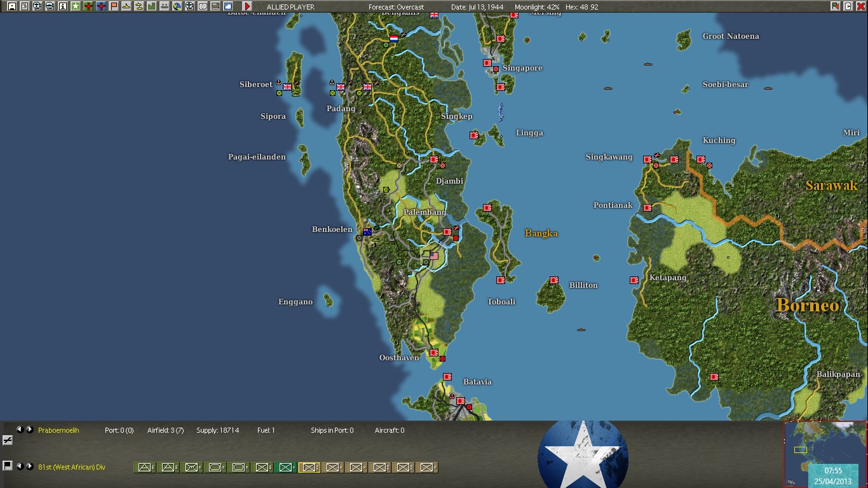This screenshot has height=488, width=868.
Task: Click the single yellow ship toolbar icon
Action: pyautogui.click(x=126, y=6)
